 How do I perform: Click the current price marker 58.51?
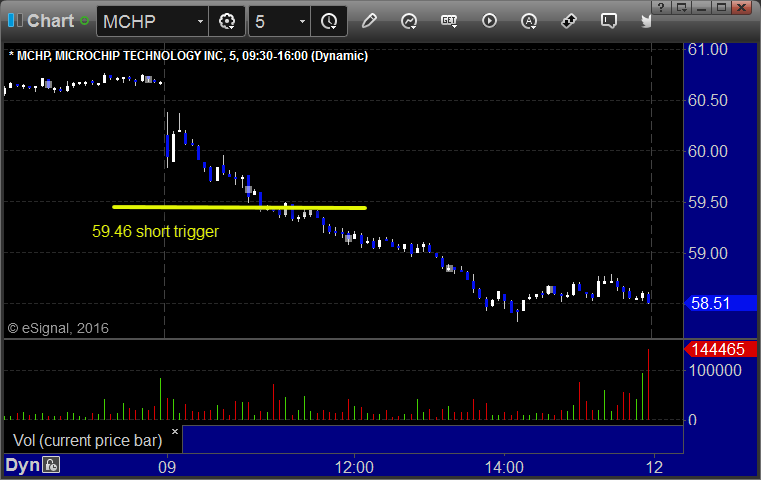(720, 303)
